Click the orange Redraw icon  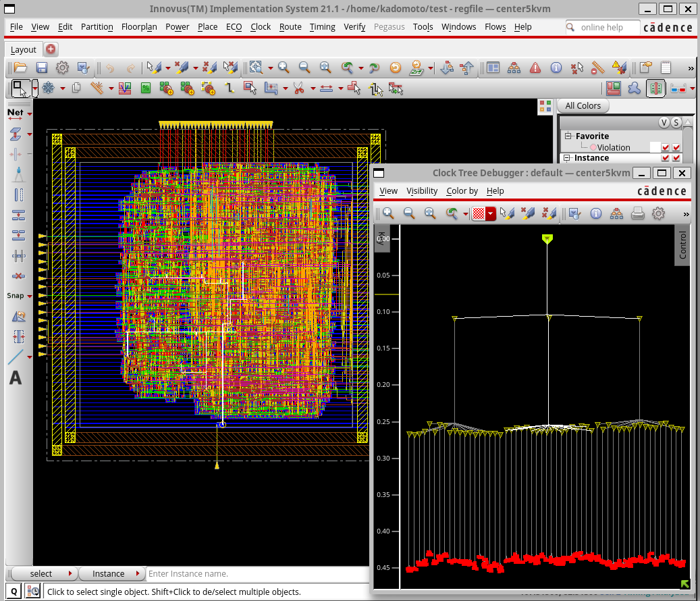click(395, 68)
